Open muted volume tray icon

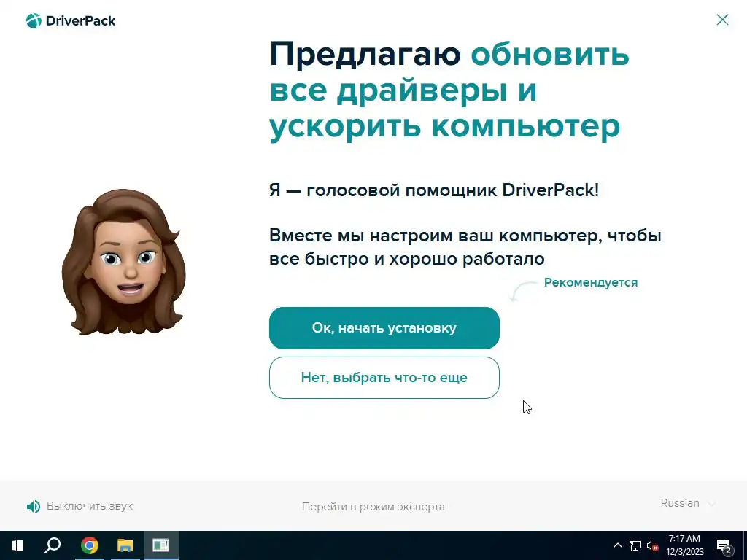click(x=652, y=545)
